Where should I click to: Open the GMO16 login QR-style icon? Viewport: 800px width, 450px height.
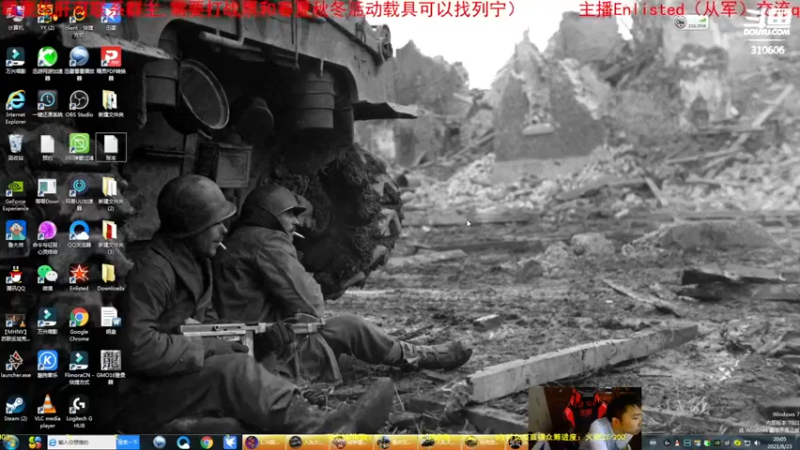click(110, 367)
